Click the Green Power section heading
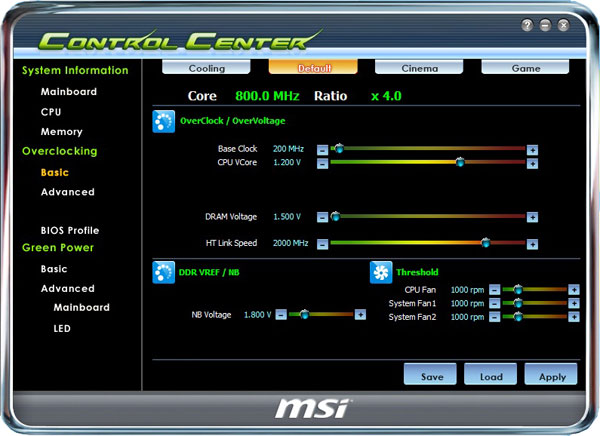 click(x=58, y=248)
